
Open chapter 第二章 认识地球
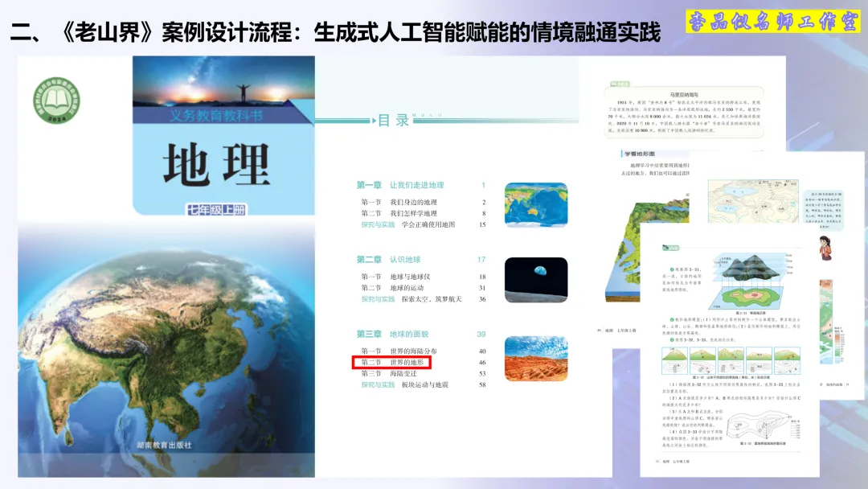(389, 259)
